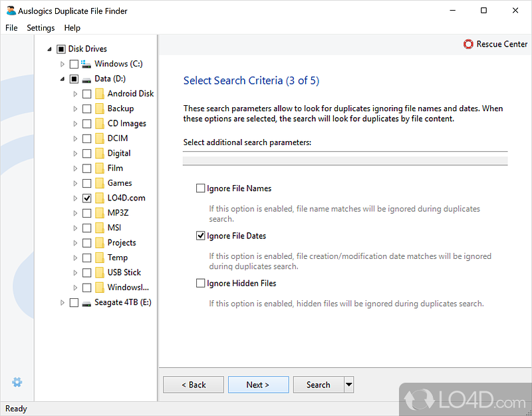Viewport: 532px width, 416px height.
Task: Click the USB Stick folder icon
Action: (99, 272)
